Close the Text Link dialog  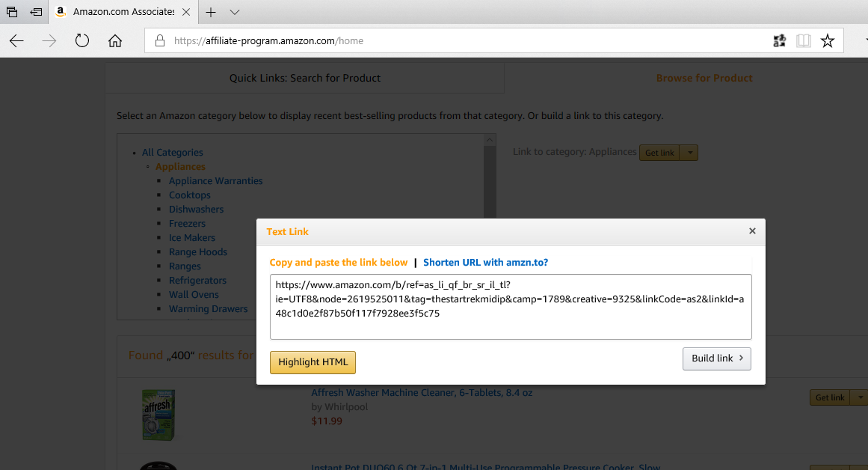coord(752,231)
